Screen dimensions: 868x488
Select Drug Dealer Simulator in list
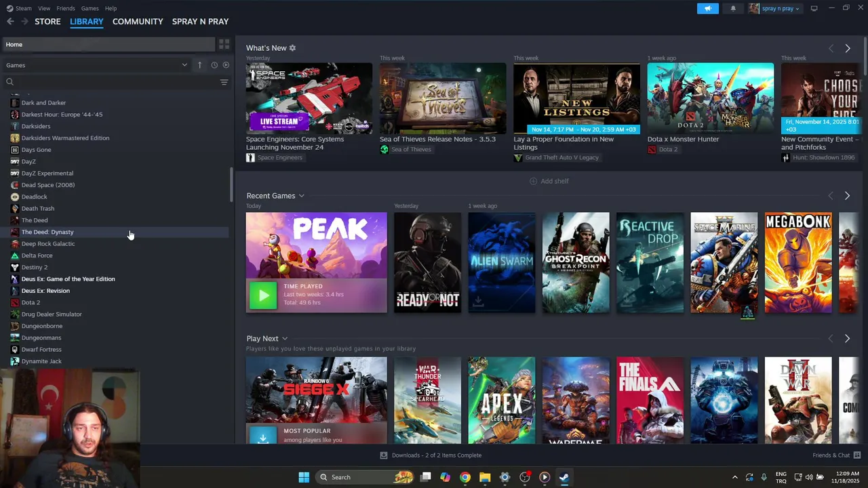pyautogui.click(x=52, y=314)
